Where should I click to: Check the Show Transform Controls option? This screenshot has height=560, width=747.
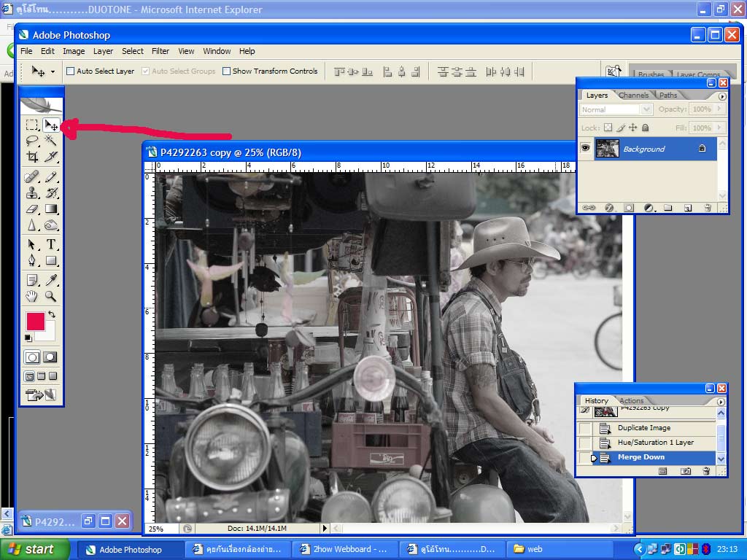click(x=226, y=71)
